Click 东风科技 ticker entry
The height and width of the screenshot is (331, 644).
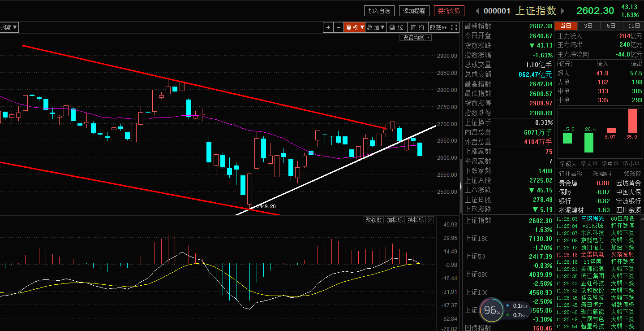[x=592, y=233]
